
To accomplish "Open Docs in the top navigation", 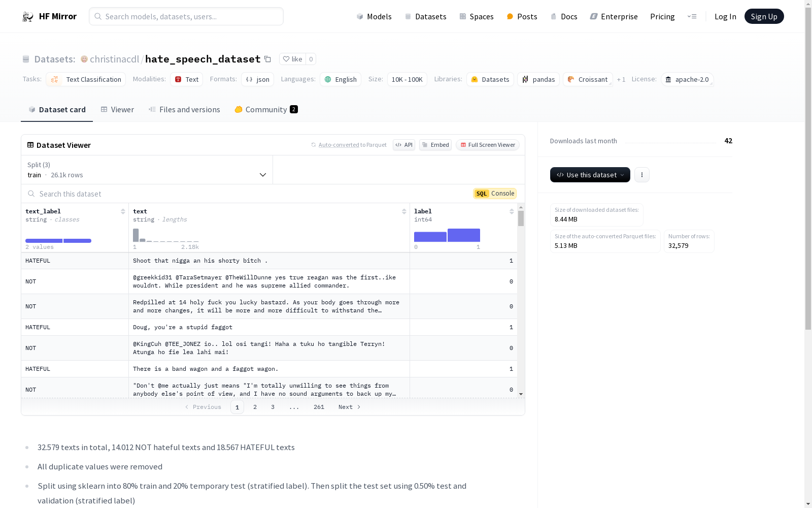I will coord(564,17).
